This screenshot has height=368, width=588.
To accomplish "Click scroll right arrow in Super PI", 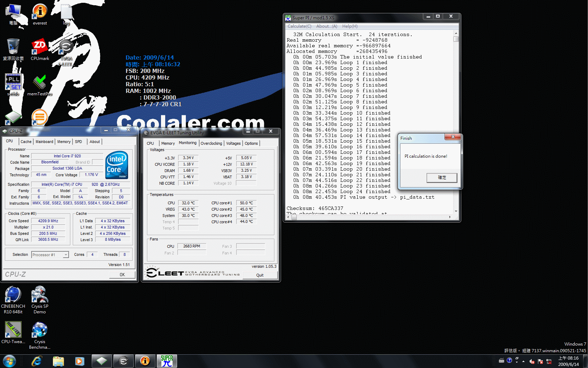I will tap(450, 217).
